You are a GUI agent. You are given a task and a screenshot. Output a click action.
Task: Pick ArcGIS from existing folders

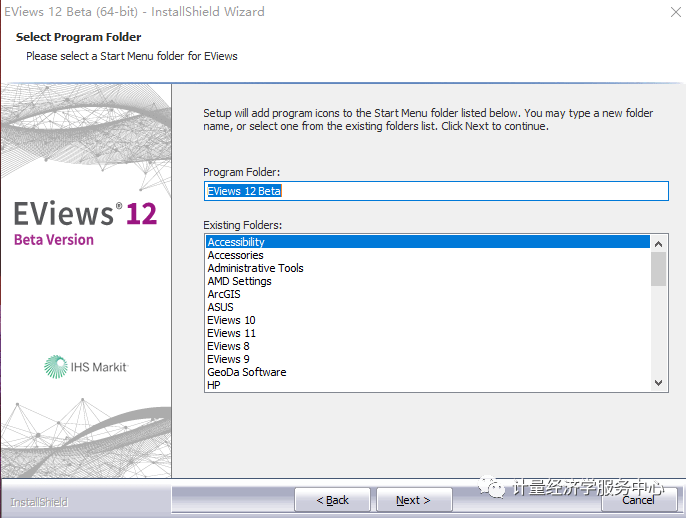(x=224, y=294)
